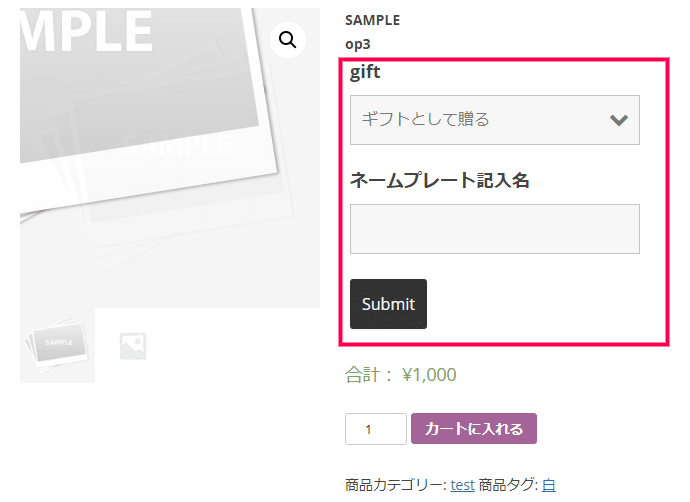
Task: Open the magnifier zoom icon on product image
Action: tap(287, 40)
